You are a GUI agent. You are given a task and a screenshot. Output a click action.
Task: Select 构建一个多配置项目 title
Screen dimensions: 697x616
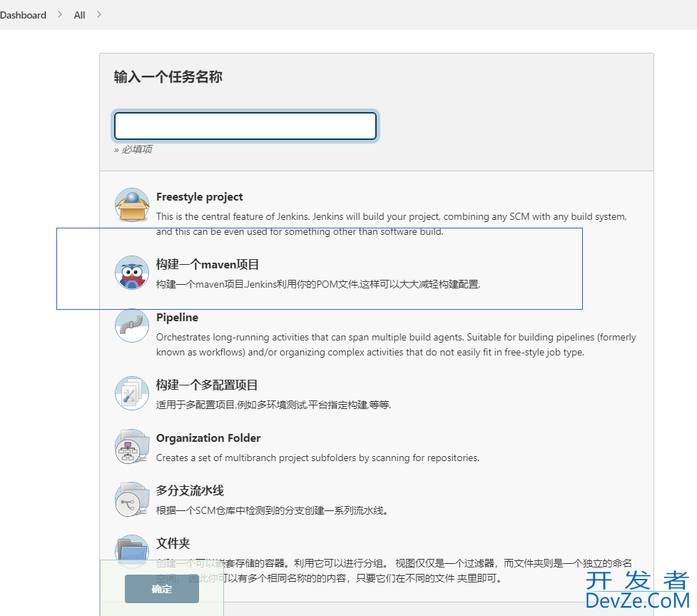click(207, 385)
